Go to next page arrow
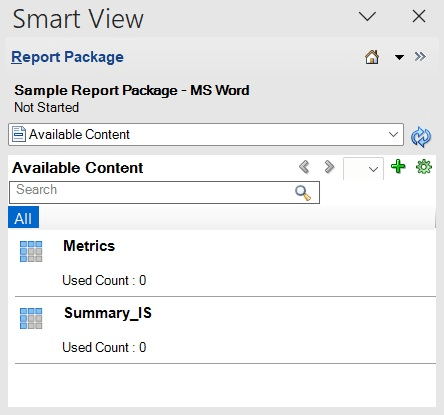 coord(329,167)
